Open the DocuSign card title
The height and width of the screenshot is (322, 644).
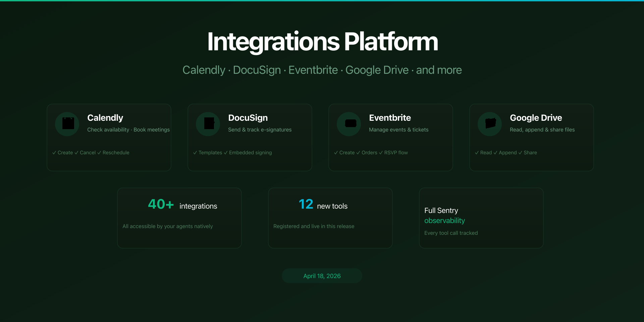click(x=248, y=118)
